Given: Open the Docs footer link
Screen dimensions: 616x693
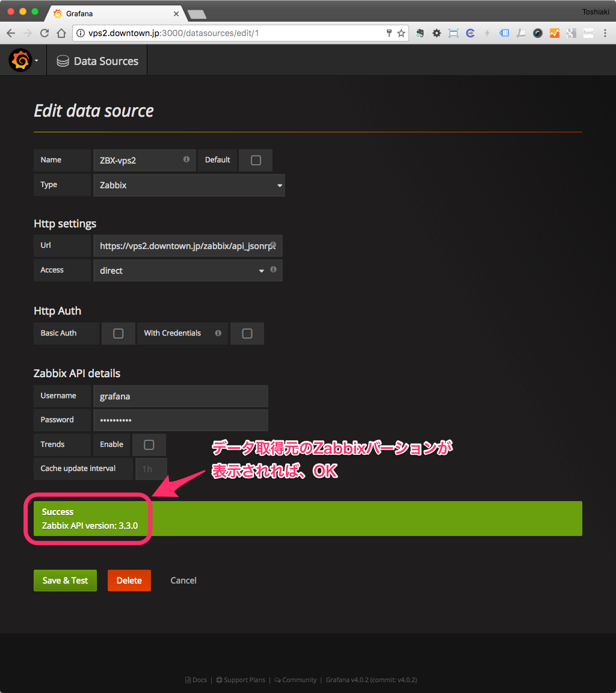Looking at the screenshot, I should coord(196,680).
